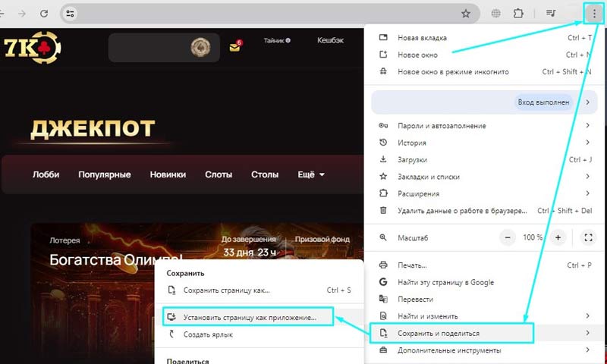
Task: Open Новое окно в режиме инкогнито
Action: [484, 71]
